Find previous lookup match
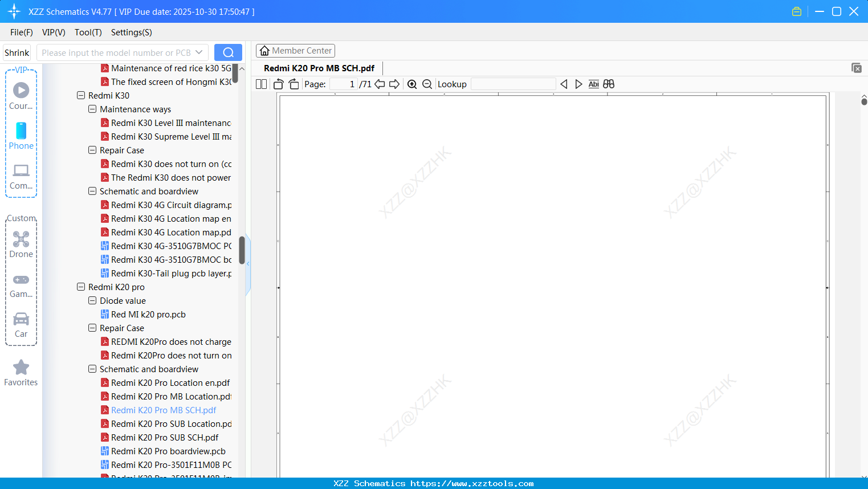The image size is (868, 489). (564, 84)
